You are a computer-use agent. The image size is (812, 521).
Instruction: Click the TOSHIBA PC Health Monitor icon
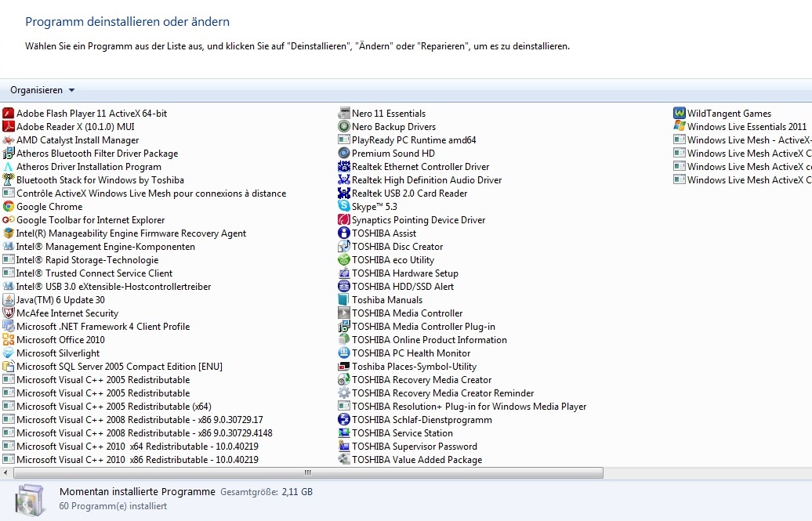[344, 353]
